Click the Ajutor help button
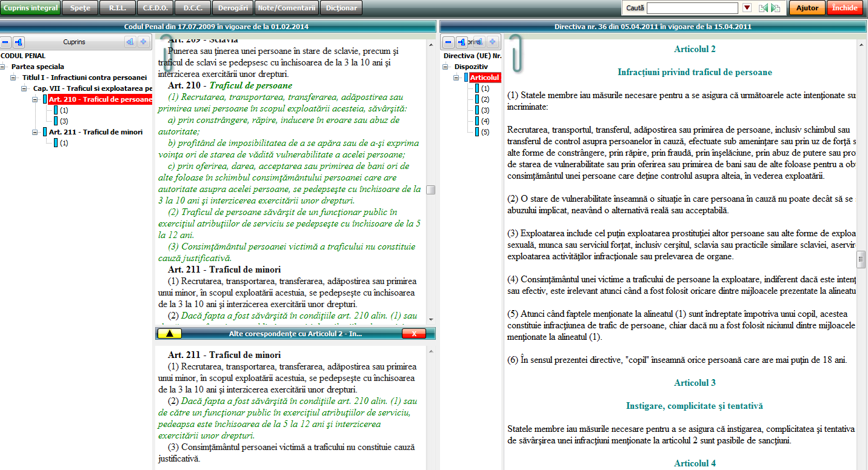868x470 pixels. [807, 8]
